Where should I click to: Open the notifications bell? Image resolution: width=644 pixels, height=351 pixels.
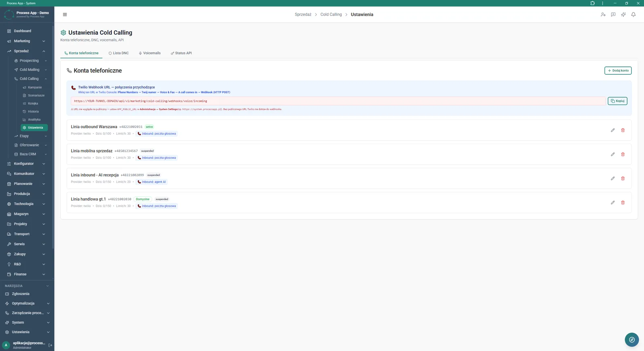(633, 14)
